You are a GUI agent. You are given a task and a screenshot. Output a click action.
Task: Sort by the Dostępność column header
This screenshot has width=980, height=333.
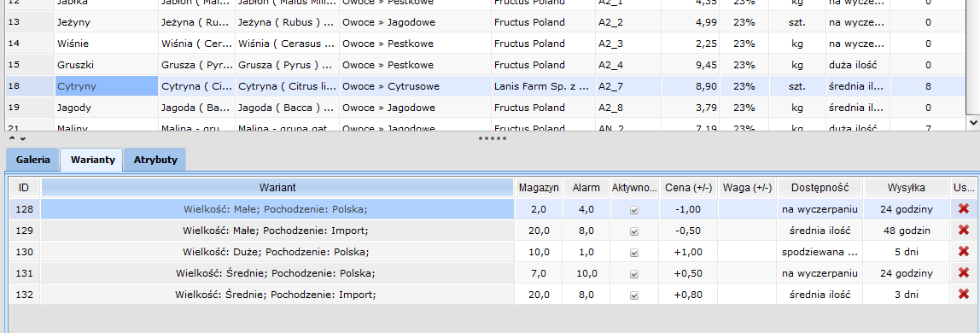tap(820, 188)
